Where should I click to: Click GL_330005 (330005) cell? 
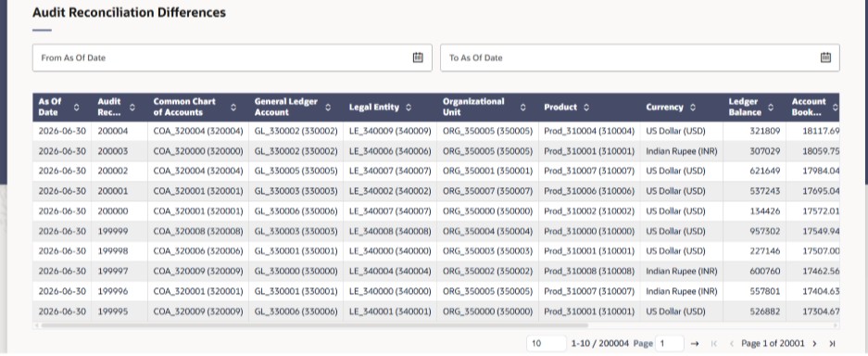click(296, 172)
